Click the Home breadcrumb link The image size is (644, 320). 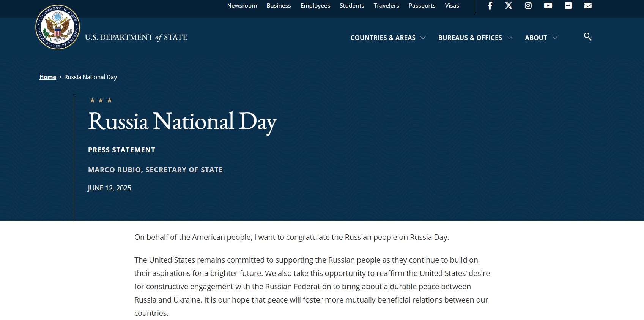[48, 77]
